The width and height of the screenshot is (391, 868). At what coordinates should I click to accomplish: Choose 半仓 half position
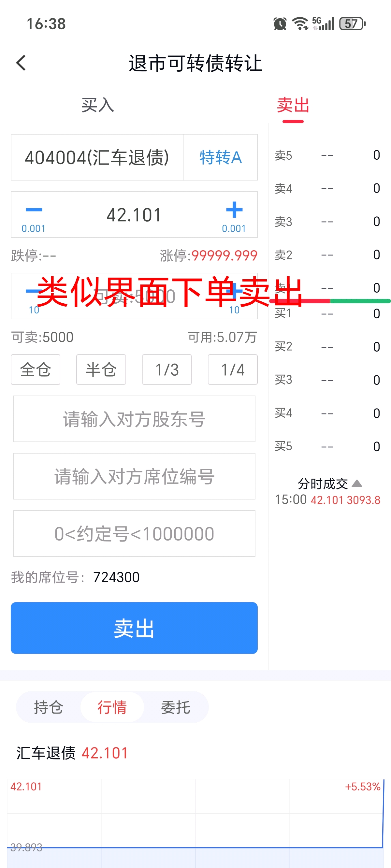tap(101, 369)
